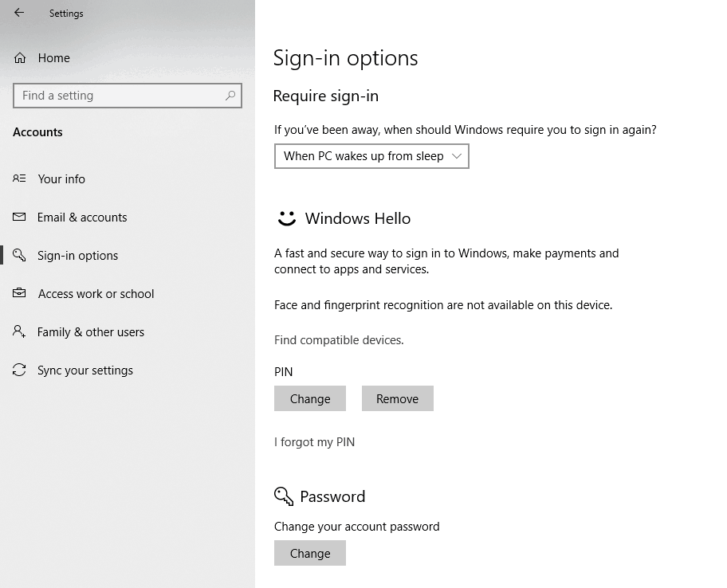Click the back arrow in Settings

(19, 13)
